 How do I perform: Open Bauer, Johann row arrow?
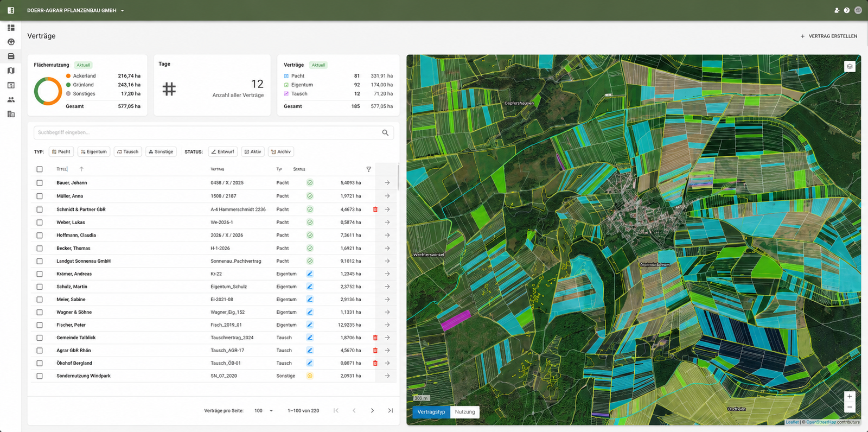coord(387,183)
